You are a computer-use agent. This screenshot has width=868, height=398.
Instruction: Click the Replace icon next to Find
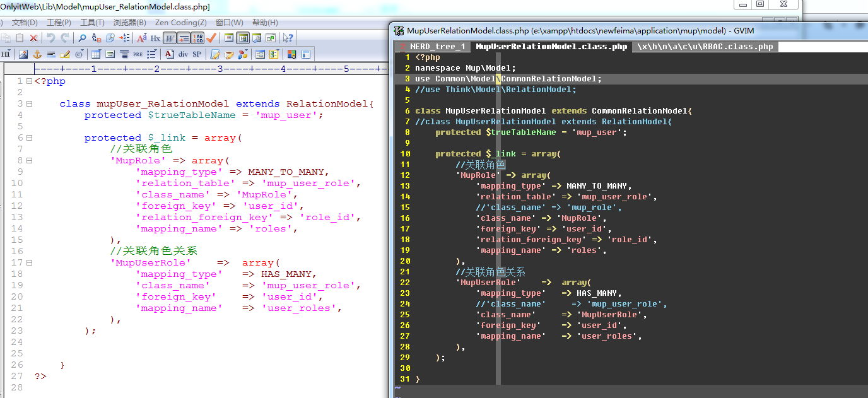pyautogui.click(x=97, y=38)
